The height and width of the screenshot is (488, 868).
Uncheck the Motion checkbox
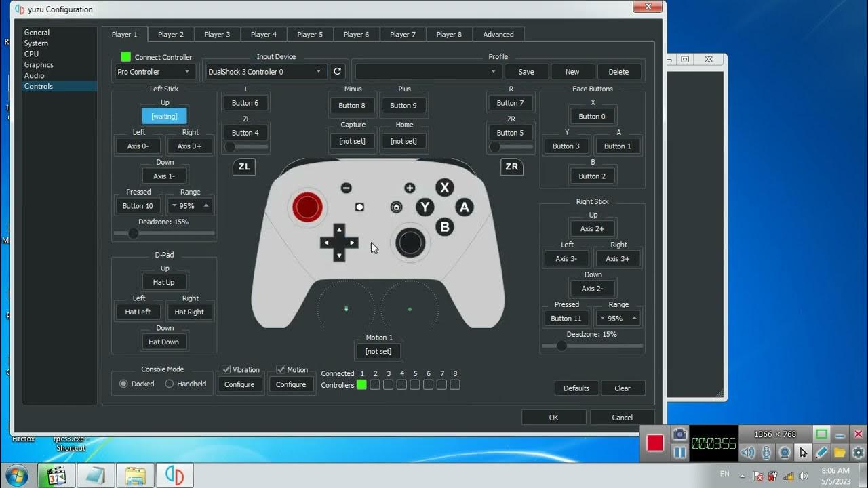(281, 369)
